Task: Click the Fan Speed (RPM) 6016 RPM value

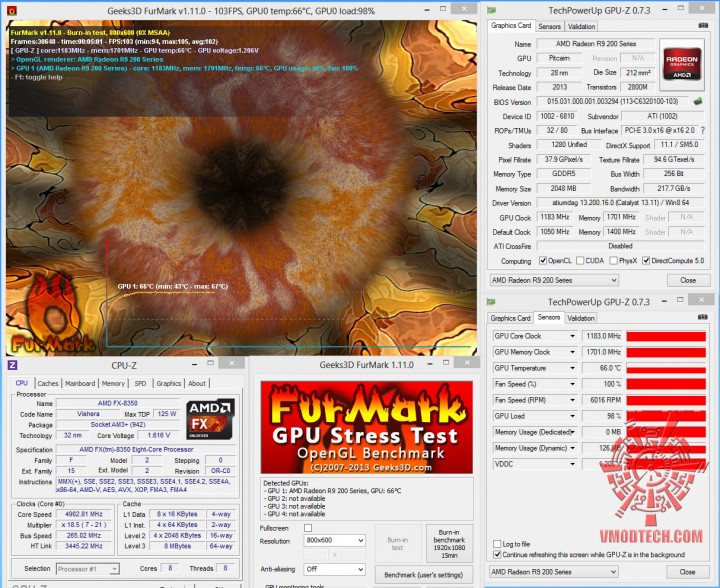Action: pyautogui.click(x=602, y=400)
